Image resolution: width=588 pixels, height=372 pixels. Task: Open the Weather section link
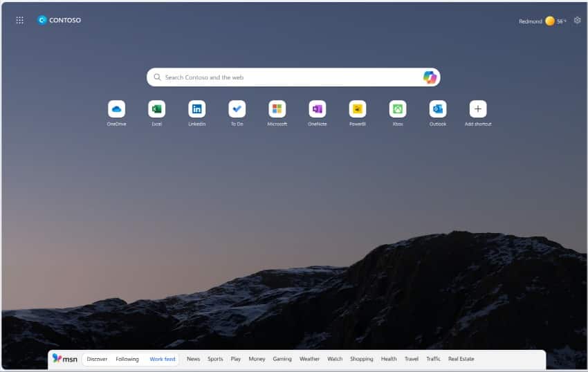[310, 360]
